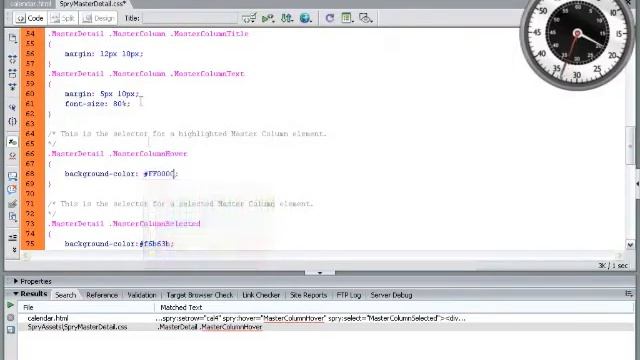
Task: Click the Recent snippets icon
Action: coord(12,217)
